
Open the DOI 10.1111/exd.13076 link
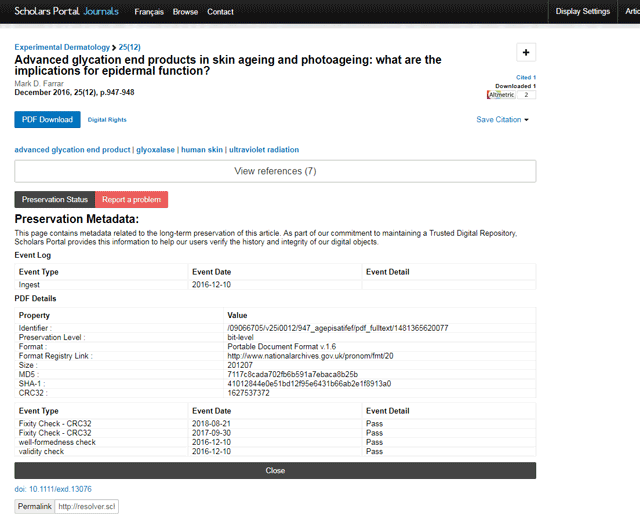[x=53, y=489]
